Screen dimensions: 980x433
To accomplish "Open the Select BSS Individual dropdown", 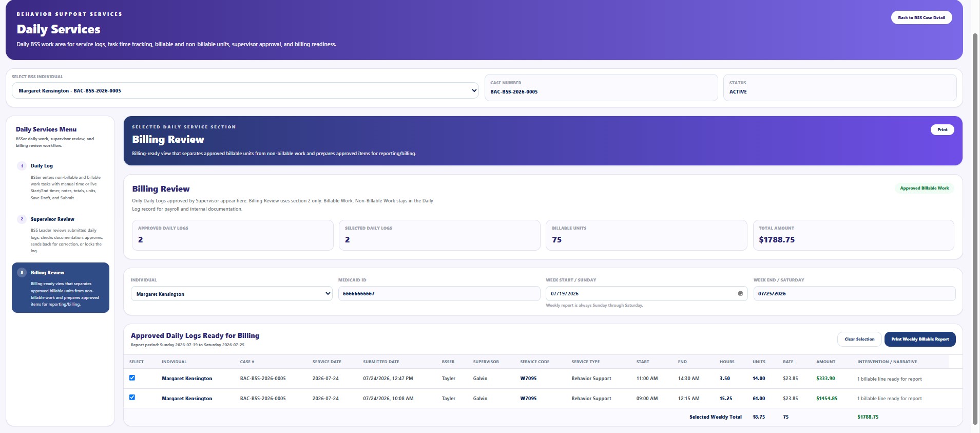I will pyautogui.click(x=245, y=90).
